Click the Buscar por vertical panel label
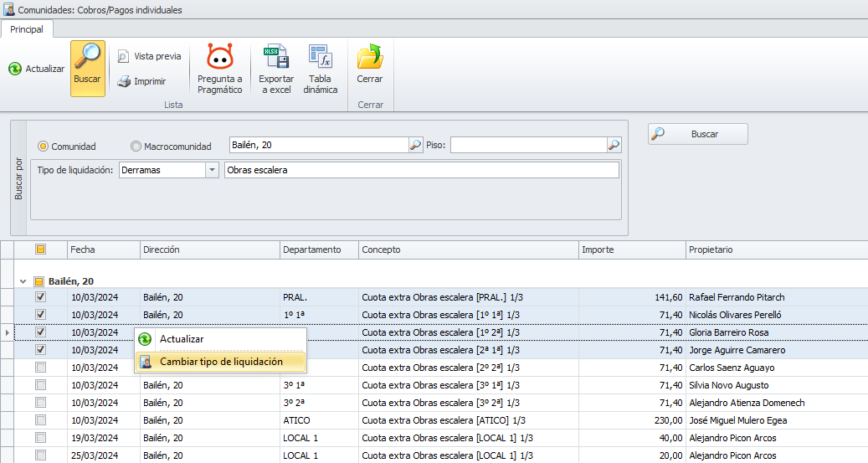Image resolution: width=868 pixels, height=463 pixels. point(18,178)
